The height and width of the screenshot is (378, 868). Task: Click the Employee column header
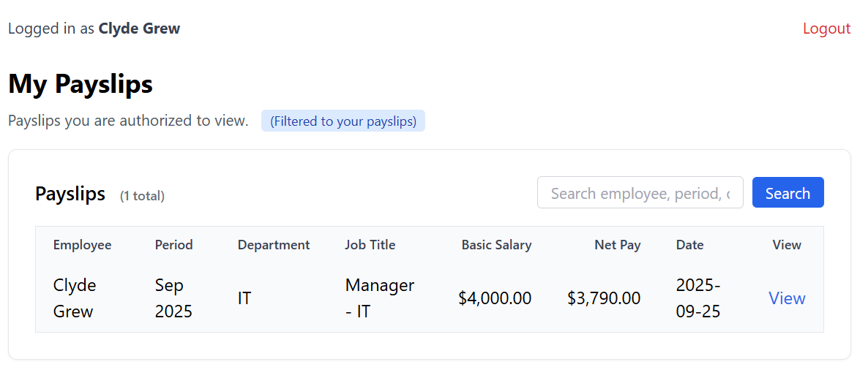coord(82,245)
